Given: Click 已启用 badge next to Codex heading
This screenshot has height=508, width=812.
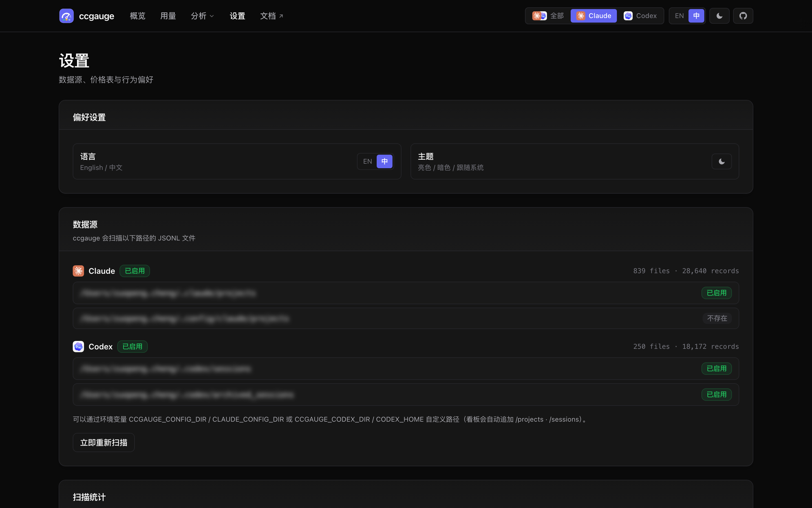Looking at the screenshot, I should click(x=132, y=346).
